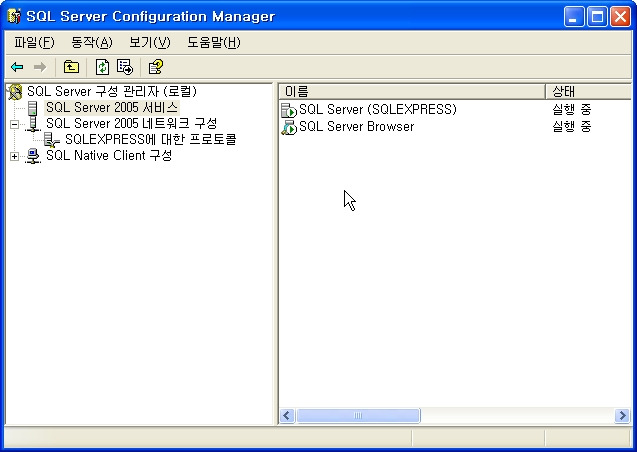This screenshot has height=452, width=637.
Task: Click the Help toolbar icon
Action: [x=156, y=67]
